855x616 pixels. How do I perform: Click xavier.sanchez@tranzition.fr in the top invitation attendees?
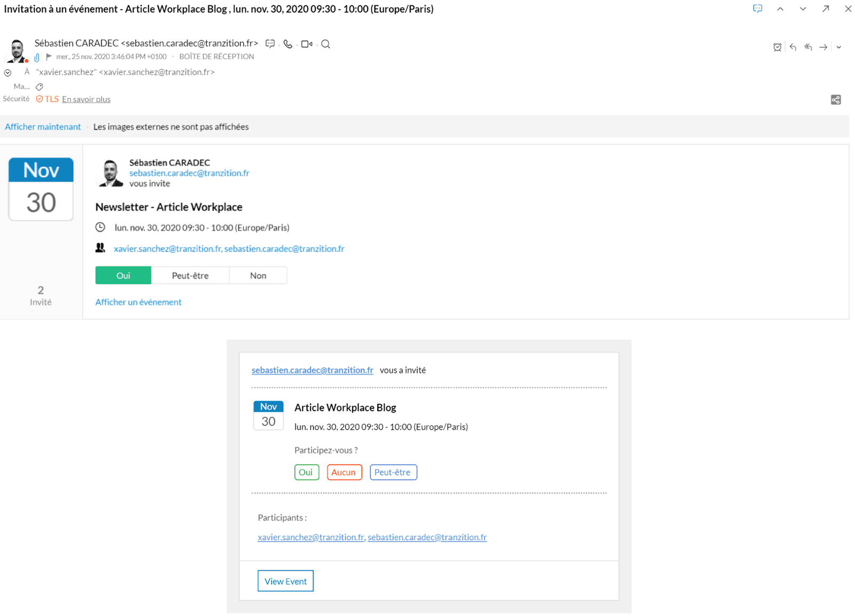click(x=167, y=248)
